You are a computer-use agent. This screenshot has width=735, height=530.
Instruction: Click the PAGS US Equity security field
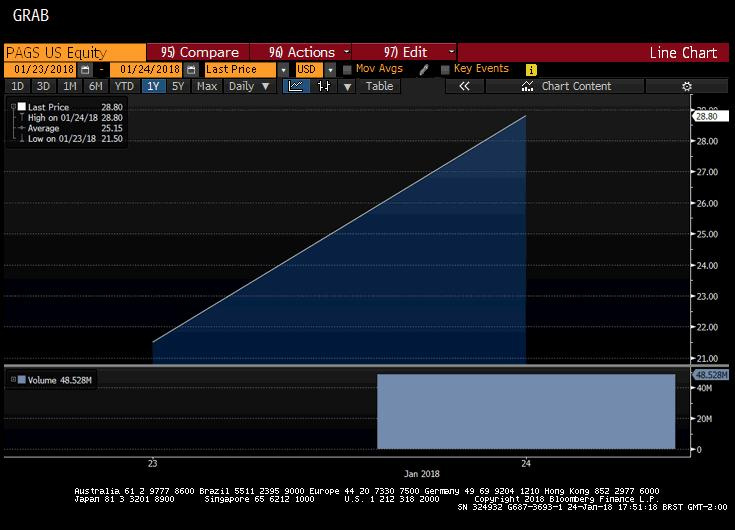click(x=75, y=52)
